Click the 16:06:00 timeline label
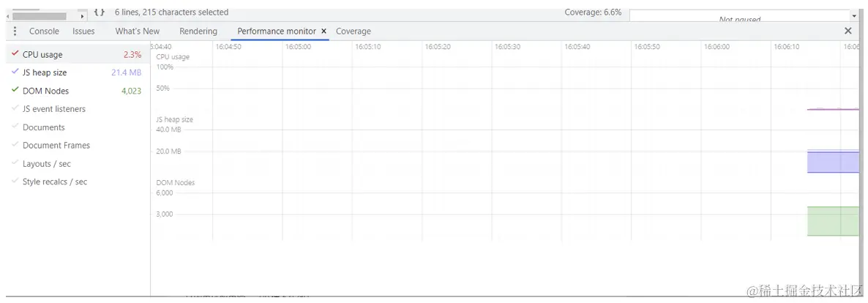Viewport: 868px width, 303px height. point(717,47)
